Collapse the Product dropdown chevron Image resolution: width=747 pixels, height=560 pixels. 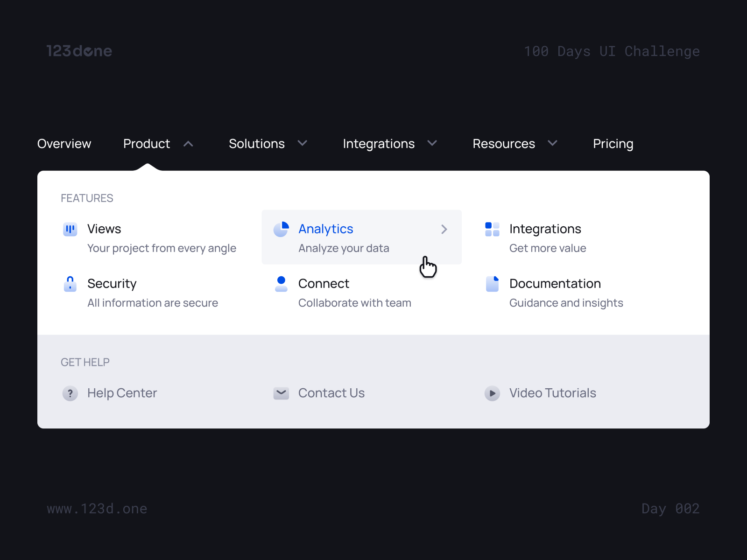coord(189,144)
